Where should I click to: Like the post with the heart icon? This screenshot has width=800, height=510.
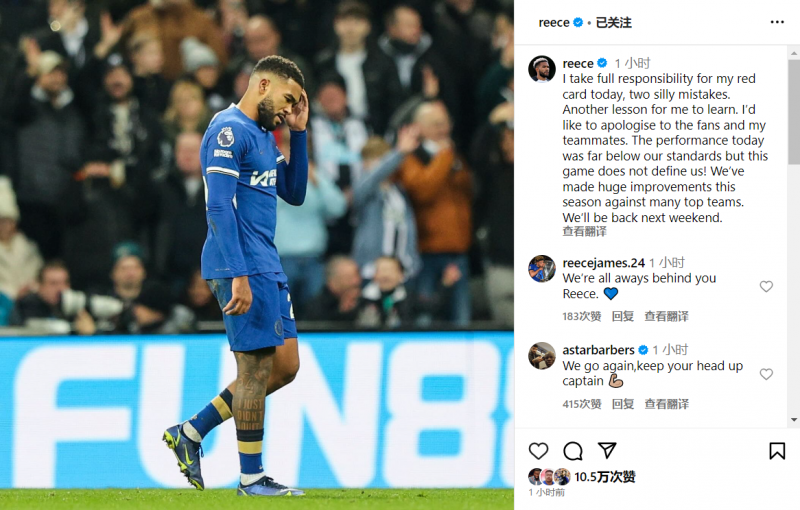pos(538,451)
